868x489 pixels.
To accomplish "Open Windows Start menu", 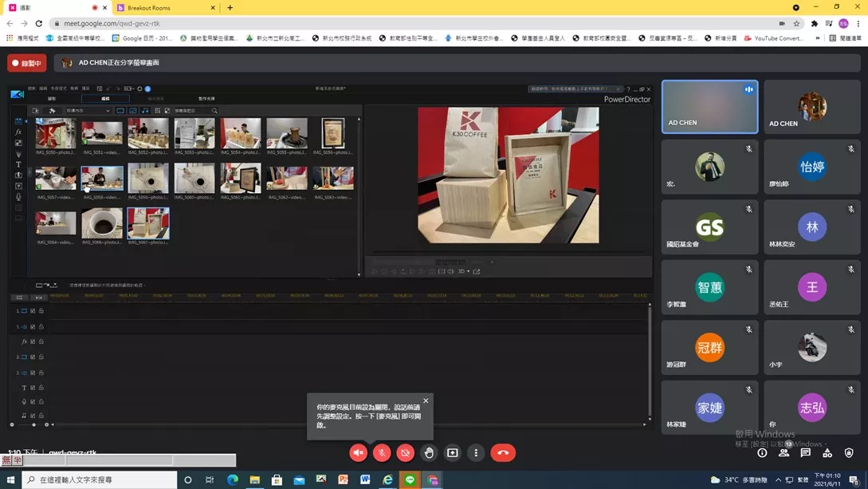I will 10,479.
